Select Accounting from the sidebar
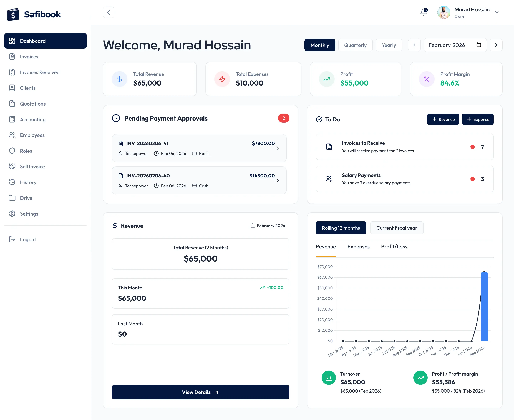 point(32,119)
